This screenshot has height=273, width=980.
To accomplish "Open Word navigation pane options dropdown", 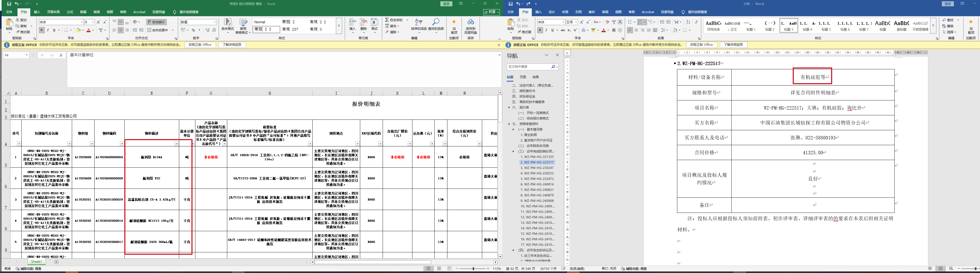I will [x=547, y=55].
